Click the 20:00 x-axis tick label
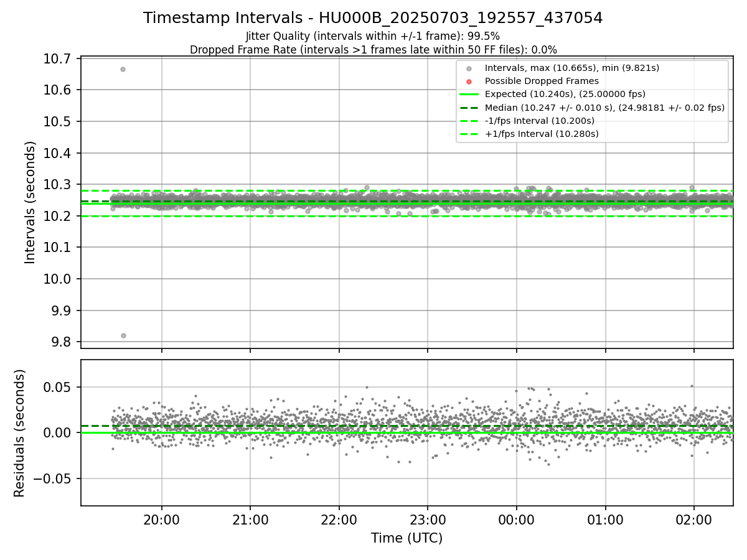The width and height of the screenshot is (747, 560). [x=162, y=520]
